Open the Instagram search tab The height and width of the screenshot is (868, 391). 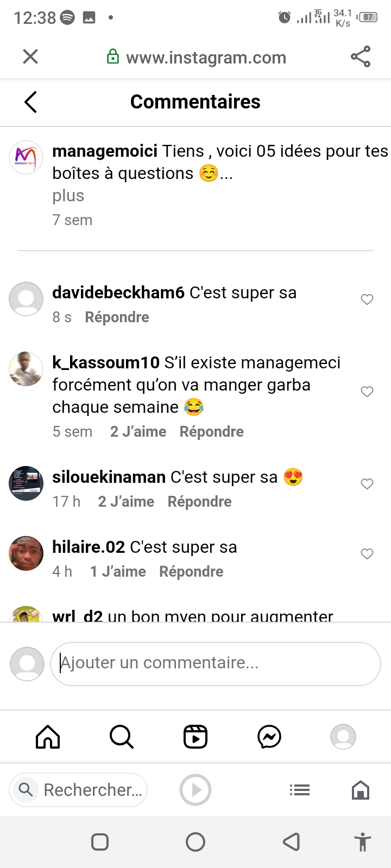(122, 737)
